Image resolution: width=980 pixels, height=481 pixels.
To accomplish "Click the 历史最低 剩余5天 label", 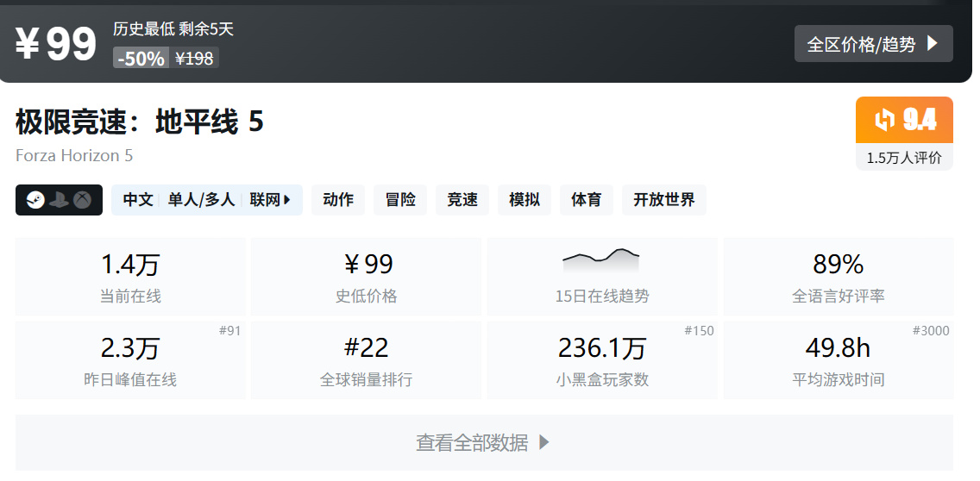I will [x=173, y=28].
